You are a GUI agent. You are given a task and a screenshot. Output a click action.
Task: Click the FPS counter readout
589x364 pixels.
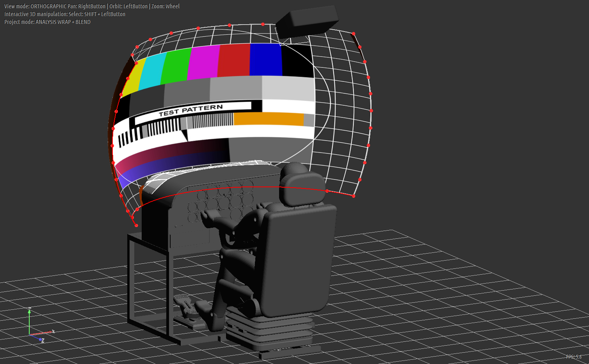(574, 357)
